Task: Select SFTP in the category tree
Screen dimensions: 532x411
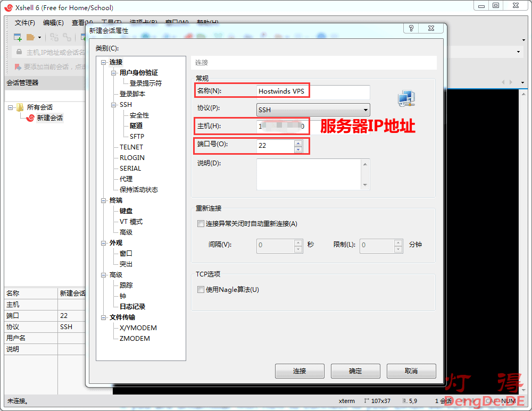Action: (x=137, y=136)
